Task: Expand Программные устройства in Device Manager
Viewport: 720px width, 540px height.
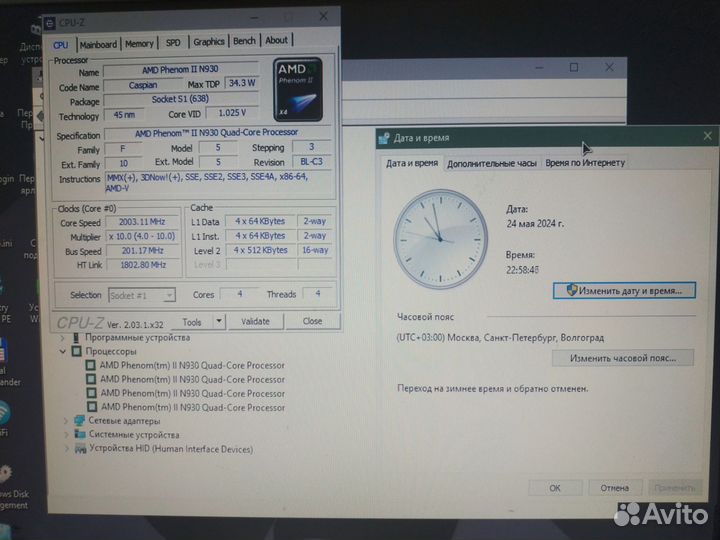Action: pyautogui.click(x=63, y=338)
